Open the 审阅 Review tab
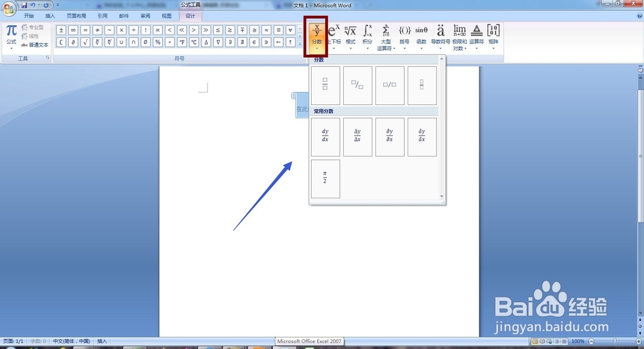The height and width of the screenshot is (349, 644). point(146,16)
